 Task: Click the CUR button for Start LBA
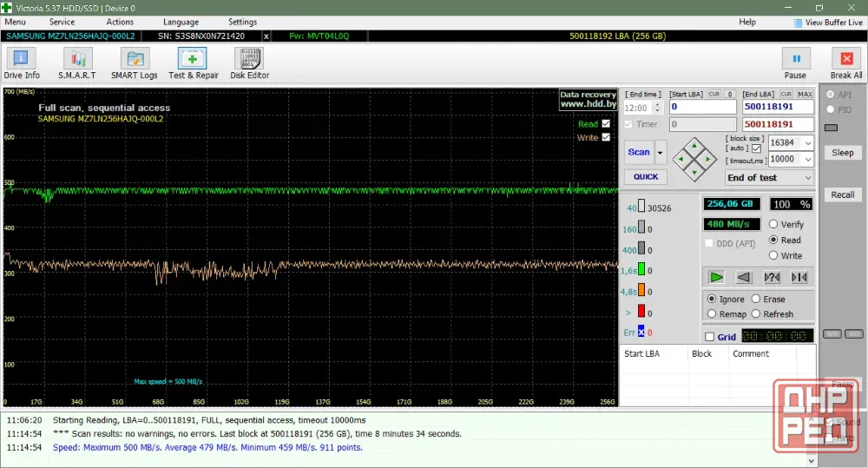pyautogui.click(x=714, y=94)
